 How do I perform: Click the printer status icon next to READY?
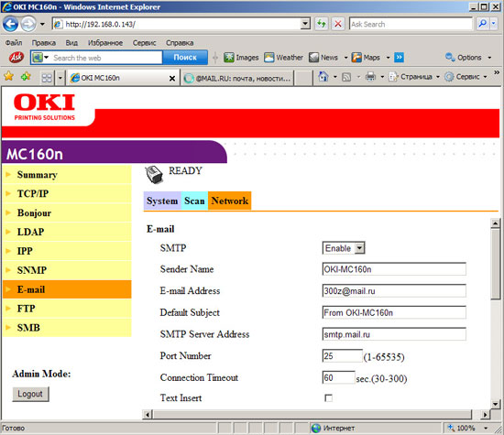click(154, 174)
